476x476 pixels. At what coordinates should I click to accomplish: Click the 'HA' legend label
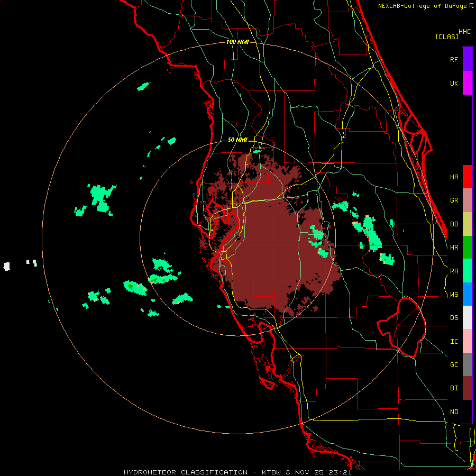[454, 177]
